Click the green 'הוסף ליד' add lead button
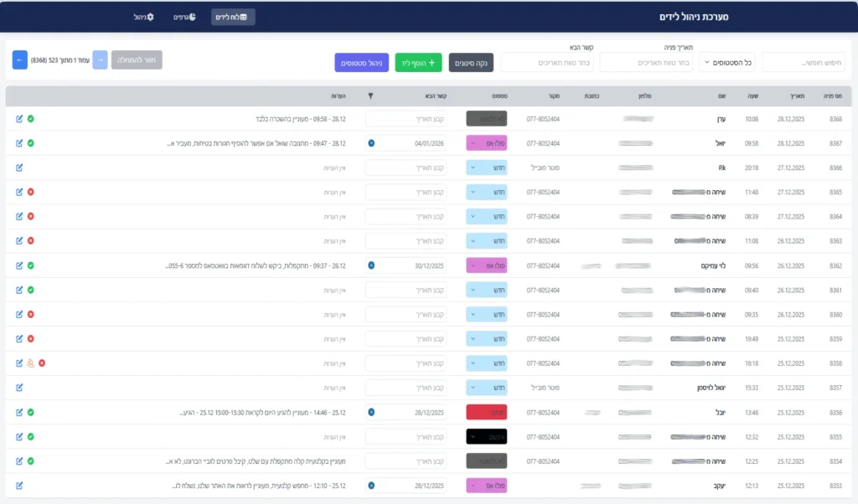 418,62
